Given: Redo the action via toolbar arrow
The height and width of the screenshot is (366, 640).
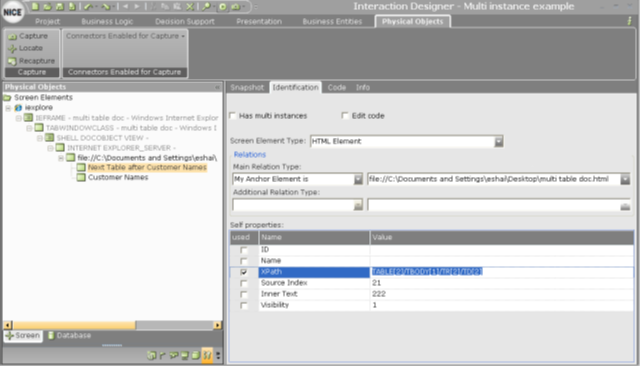Looking at the screenshot, I should click(x=107, y=7).
